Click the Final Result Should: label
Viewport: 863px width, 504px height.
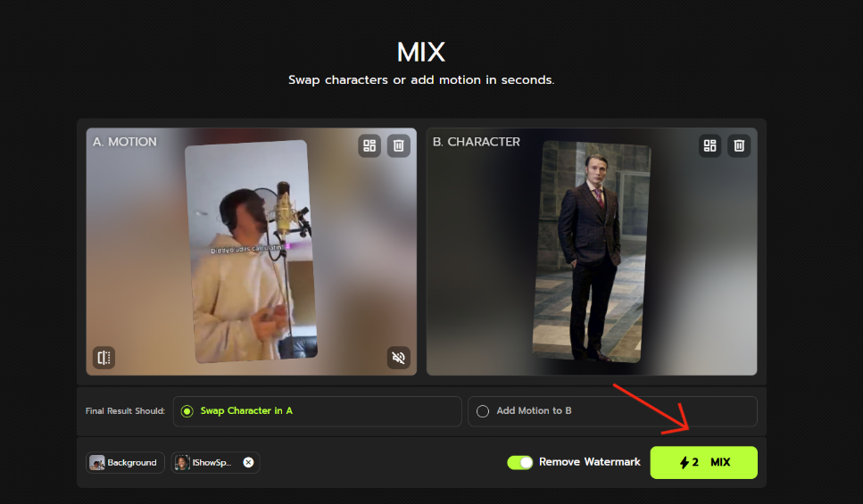125,411
